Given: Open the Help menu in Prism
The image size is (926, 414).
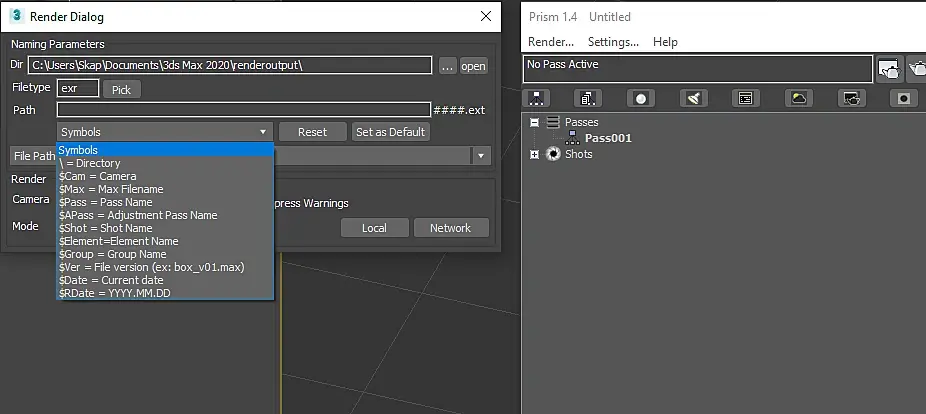Looking at the screenshot, I should [x=665, y=42].
